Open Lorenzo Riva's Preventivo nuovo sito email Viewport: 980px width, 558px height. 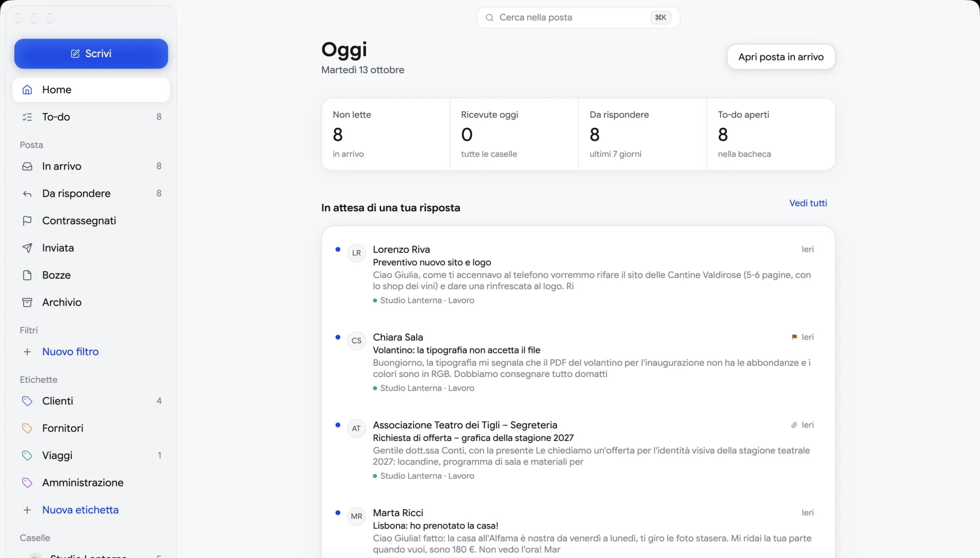(578, 274)
